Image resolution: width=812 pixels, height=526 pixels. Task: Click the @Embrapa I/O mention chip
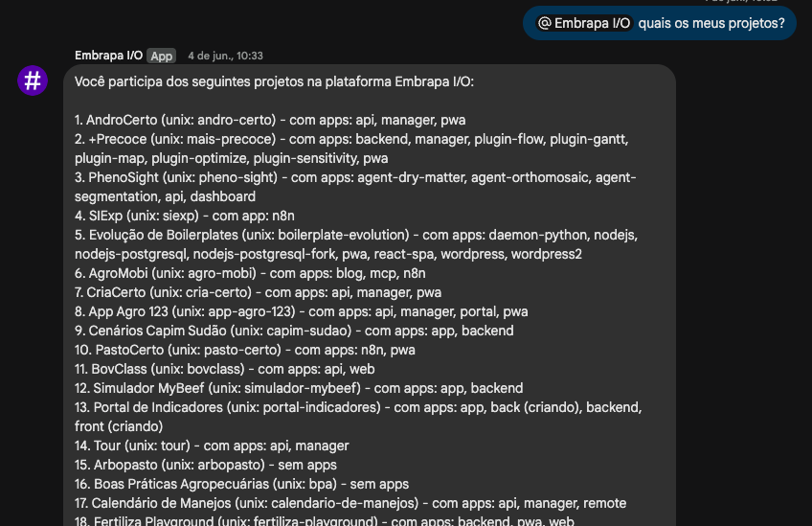[584, 23]
